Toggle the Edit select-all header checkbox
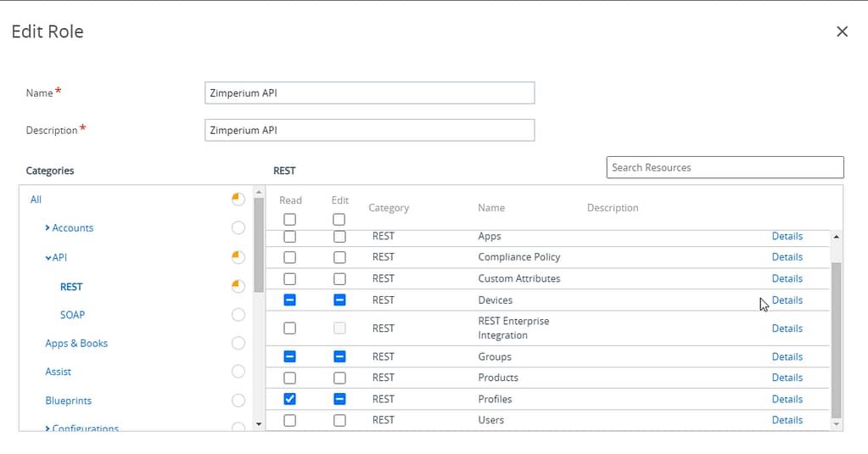The height and width of the screenshot is (454, 868). tap(339, 219)
